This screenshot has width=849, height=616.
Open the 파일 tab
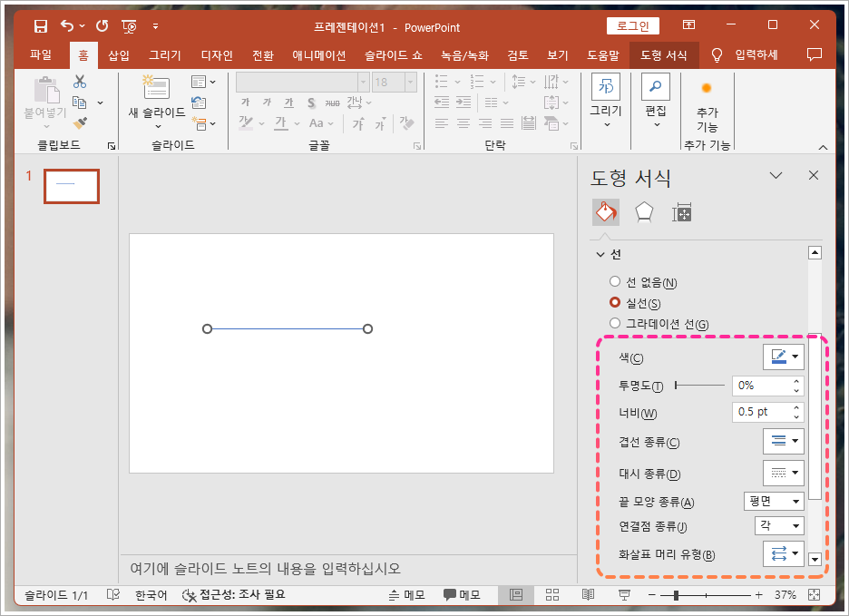click(x=41, y=54)
